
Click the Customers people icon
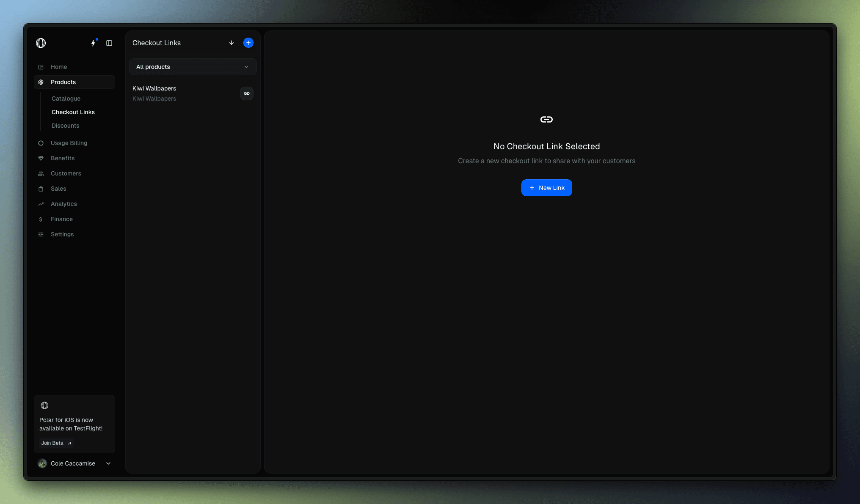point(41,173)
